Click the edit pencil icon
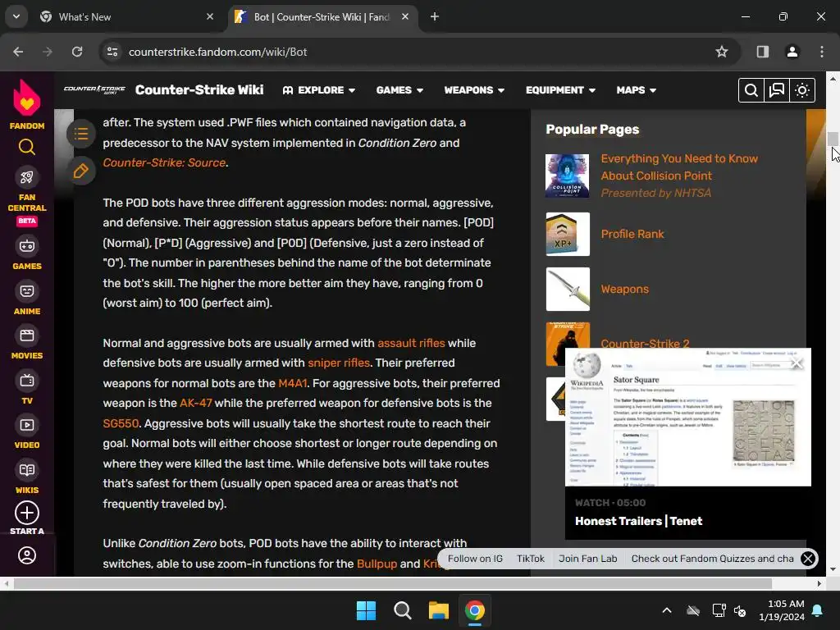The height and width of the screenshot is (630, 840). point(81,171)
